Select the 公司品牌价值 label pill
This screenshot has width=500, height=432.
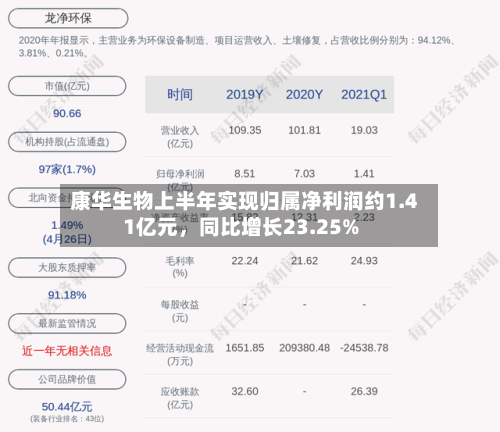click(67, 379)
